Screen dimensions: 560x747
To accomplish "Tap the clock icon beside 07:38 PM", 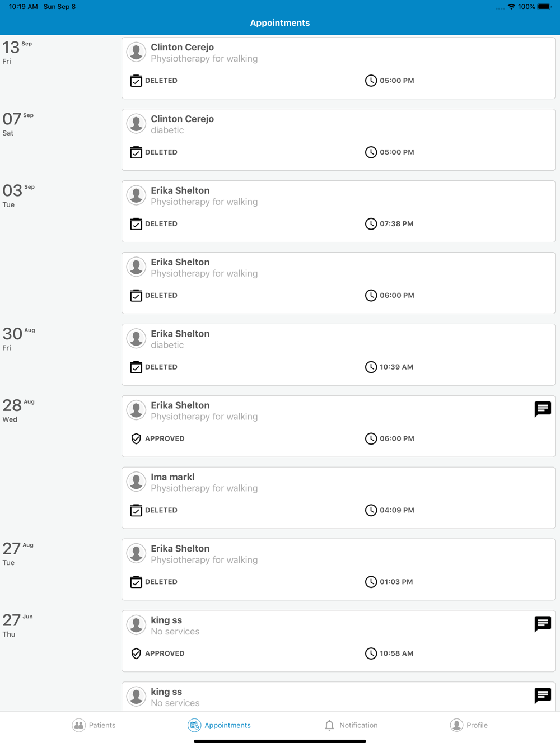I will click(371, 224).
